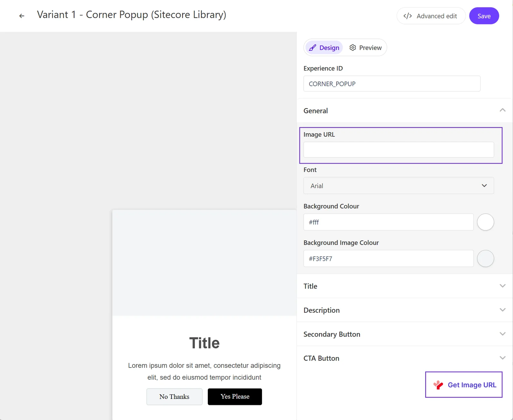Open the Background Colour swatch picker
513x420 pixels.
click(x=485, y=222)
